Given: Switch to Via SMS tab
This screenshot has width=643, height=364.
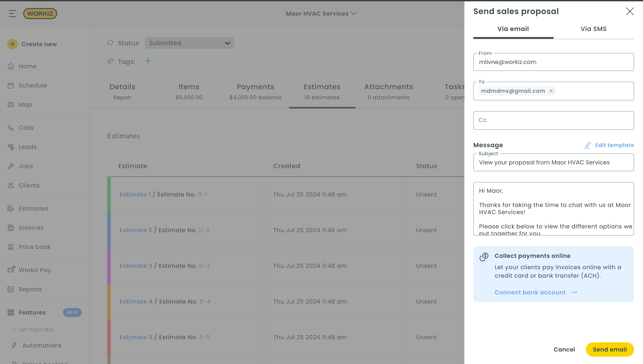Looking at the screenshot, I should click(594, 29).
